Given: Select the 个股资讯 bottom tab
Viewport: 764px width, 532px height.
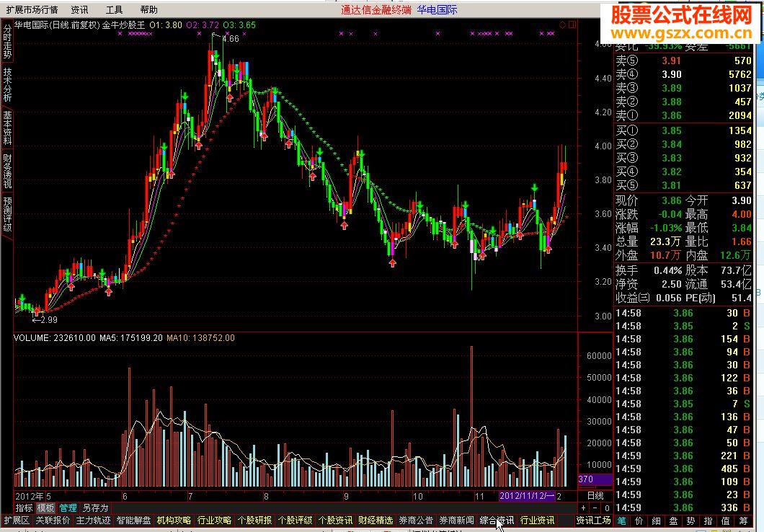Looking at the screenshot, I should click(336, 520).
